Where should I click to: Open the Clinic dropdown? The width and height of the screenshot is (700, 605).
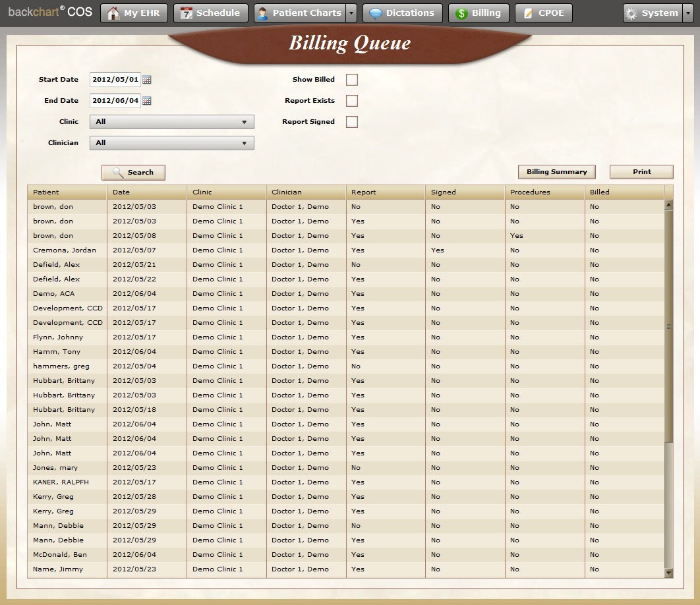point(171,122)
